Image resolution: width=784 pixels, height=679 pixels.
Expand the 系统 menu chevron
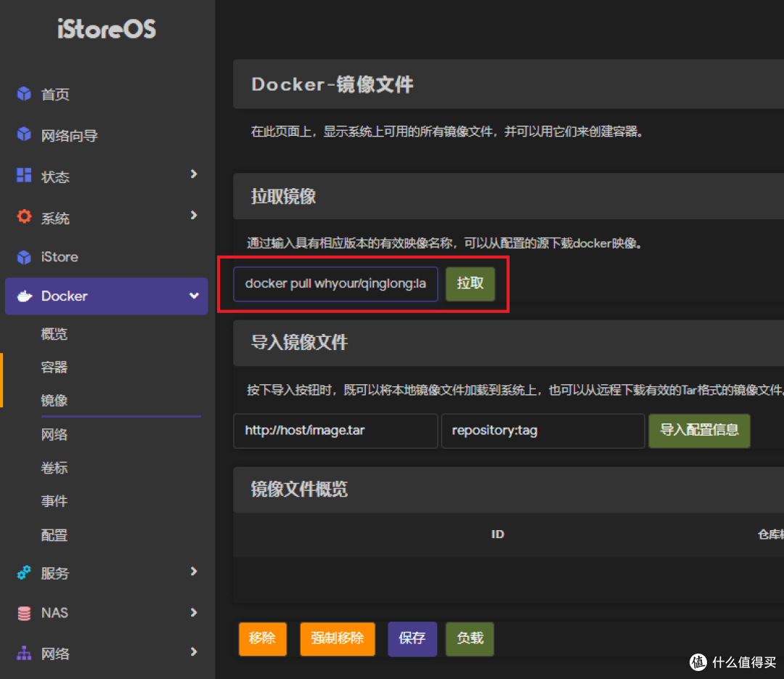tap(194, 215)
